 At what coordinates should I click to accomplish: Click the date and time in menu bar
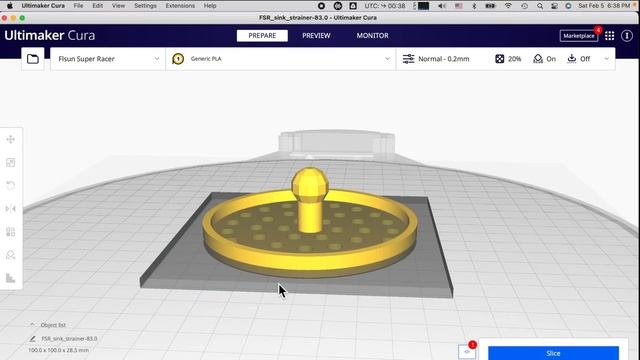604,6
